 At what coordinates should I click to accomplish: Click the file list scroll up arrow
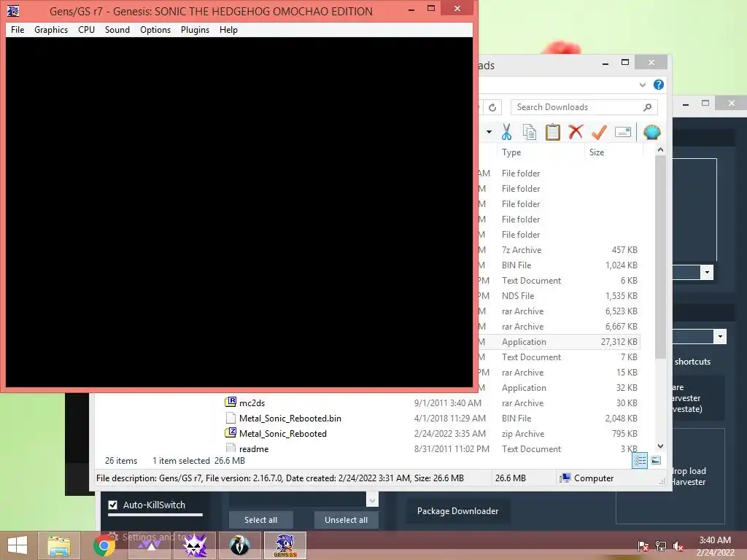pos(660,150)
